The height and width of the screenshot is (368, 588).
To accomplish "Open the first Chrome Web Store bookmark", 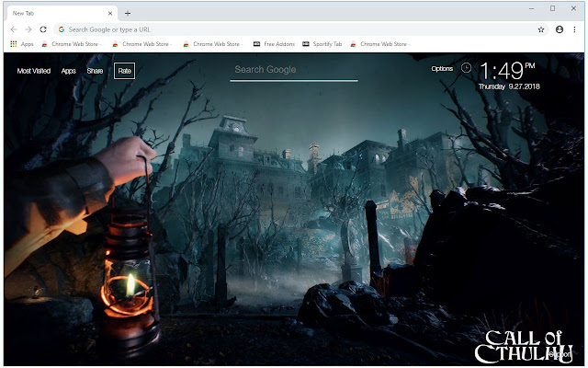I will pyautogui.click(x=72, y=44).
